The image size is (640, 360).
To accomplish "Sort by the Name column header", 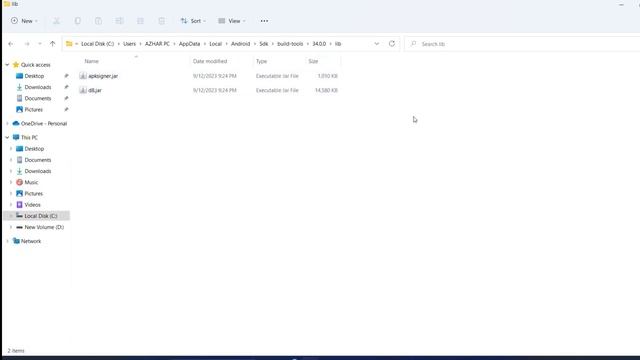I will tap(91, 61).
